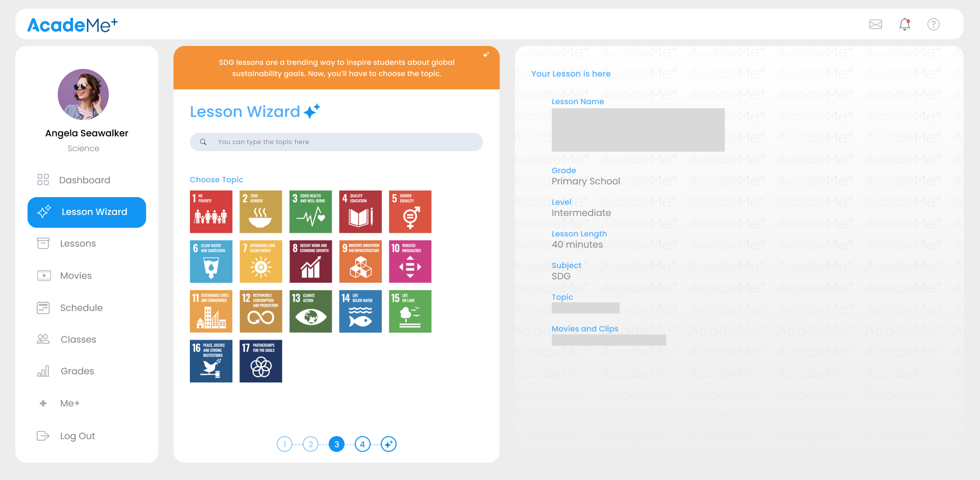
Task: Pick SDG 6 Clean Water and Sanitation
Action: (x=211, y=261)
